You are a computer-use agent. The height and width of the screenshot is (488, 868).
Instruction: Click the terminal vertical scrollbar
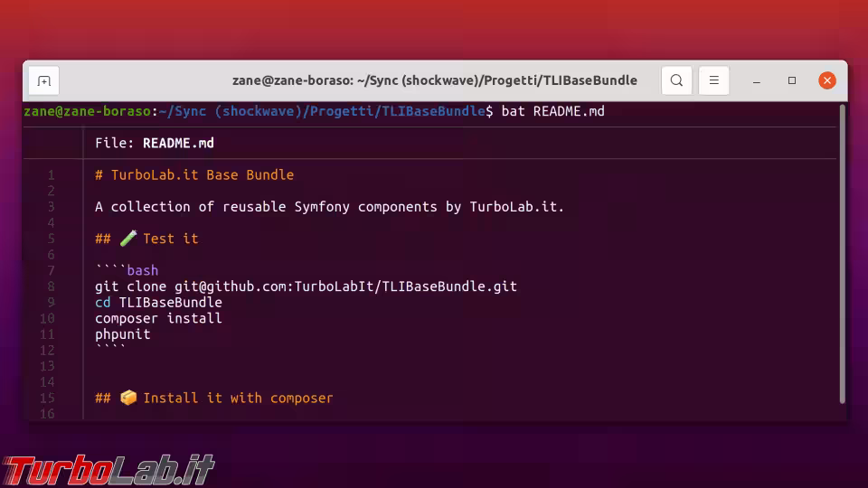[x=843, y=253]
